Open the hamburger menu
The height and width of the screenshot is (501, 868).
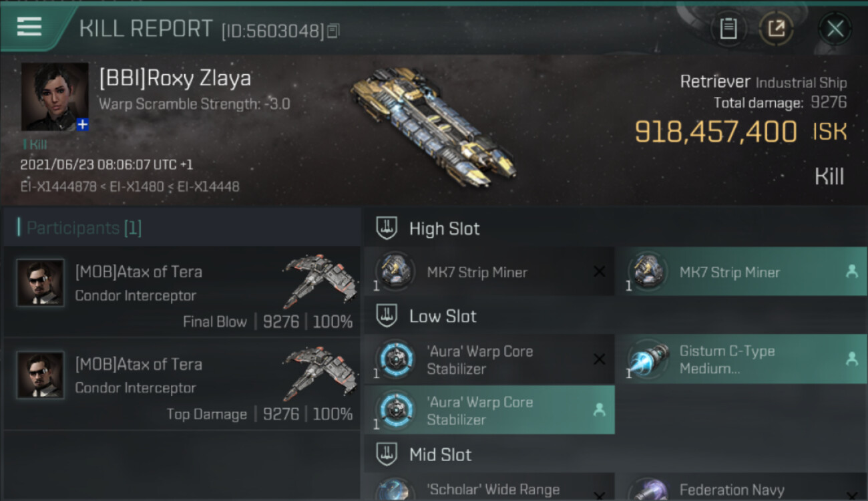(x=29, y=27)
